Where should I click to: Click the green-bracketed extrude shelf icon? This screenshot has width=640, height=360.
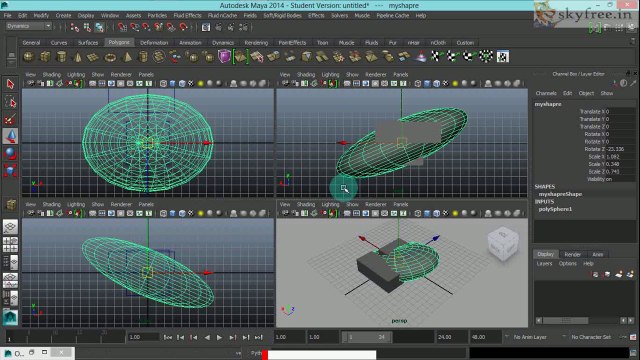241,57
